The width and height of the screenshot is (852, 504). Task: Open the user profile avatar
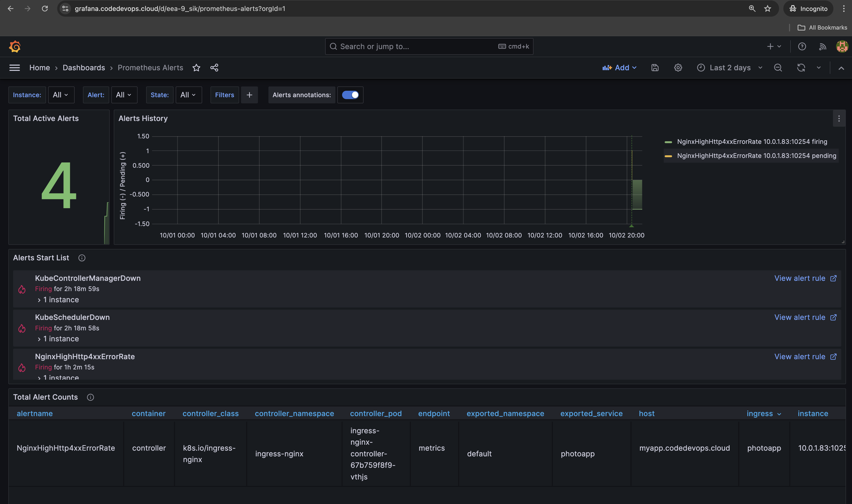pos(842,46)
